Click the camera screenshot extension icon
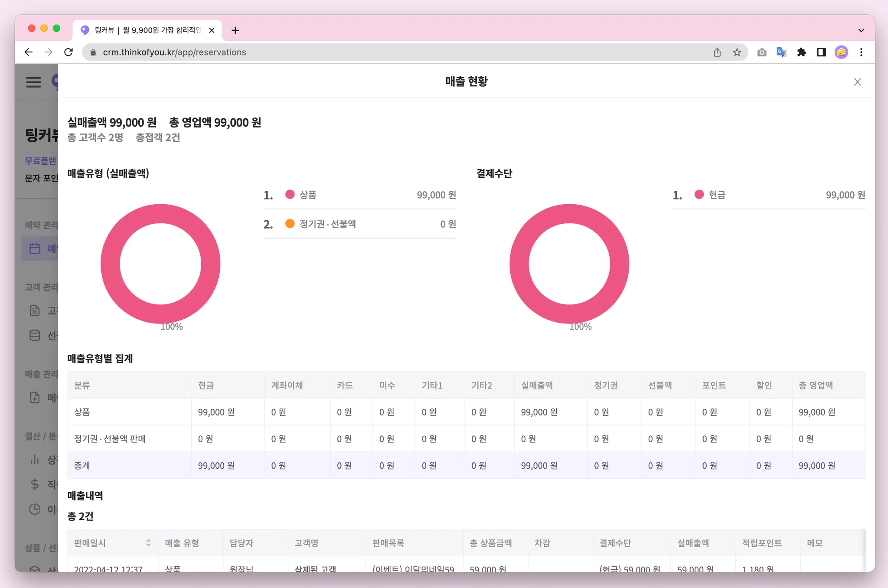Screen dimensions: 888x588 click(x=762, y=52)
